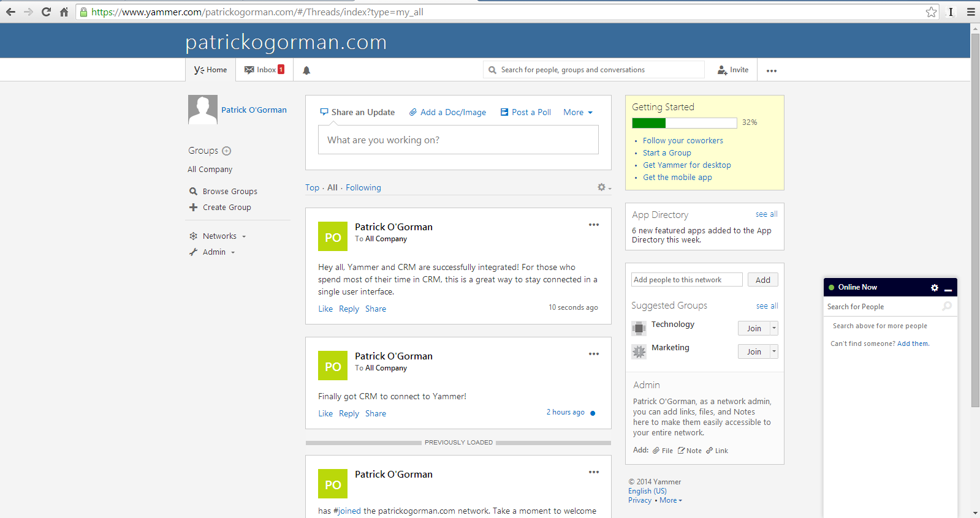
Task: Open notifications bell icon
Action: (x=306, y=70)
